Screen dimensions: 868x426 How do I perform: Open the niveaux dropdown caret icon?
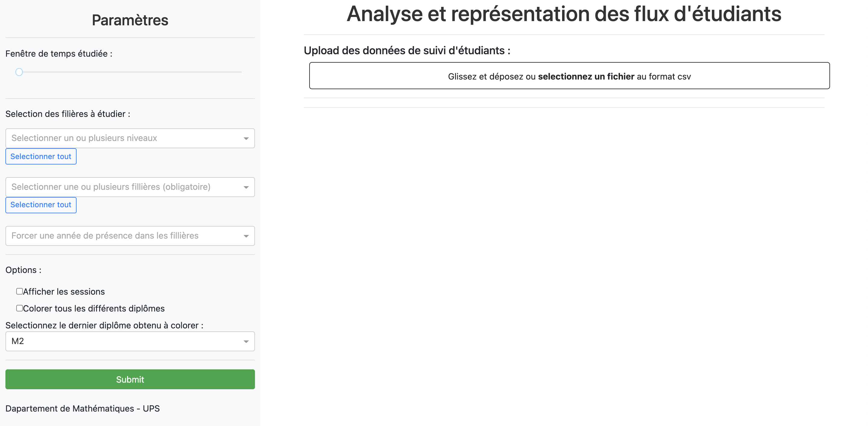point(246,138)
